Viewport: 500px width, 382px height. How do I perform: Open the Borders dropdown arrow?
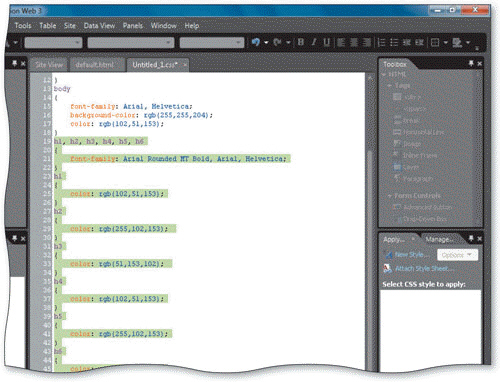445,43
